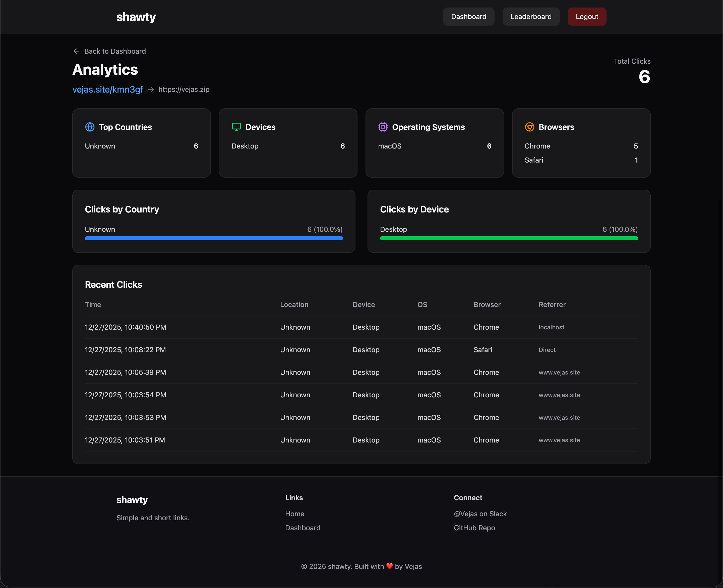
Task: Open the GitHub Repo footer link
Action: pyautogui.click(x=474, y=528)
